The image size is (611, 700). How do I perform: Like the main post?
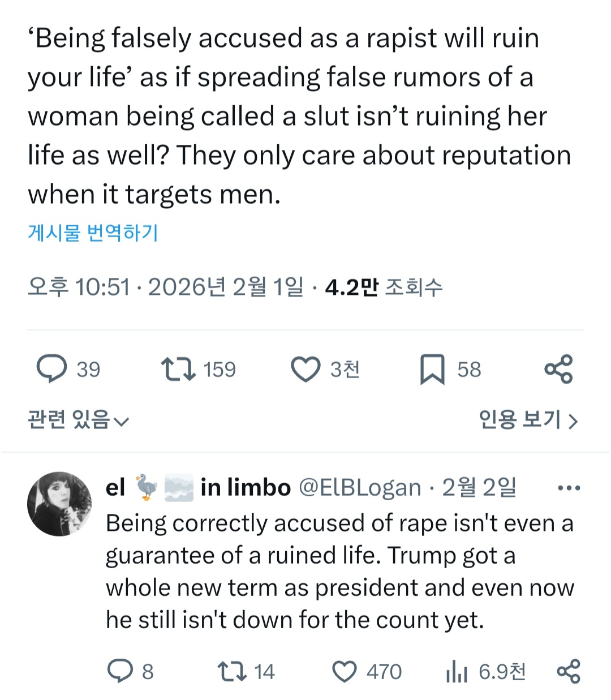pos(305,369)
